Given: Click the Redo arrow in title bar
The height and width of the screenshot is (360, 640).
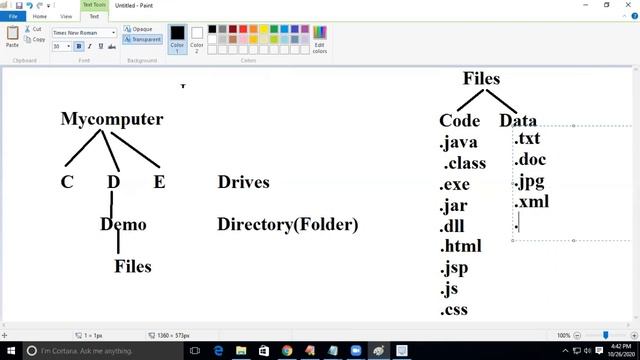Looking at the screenshot, I should [x=40, y=5].
